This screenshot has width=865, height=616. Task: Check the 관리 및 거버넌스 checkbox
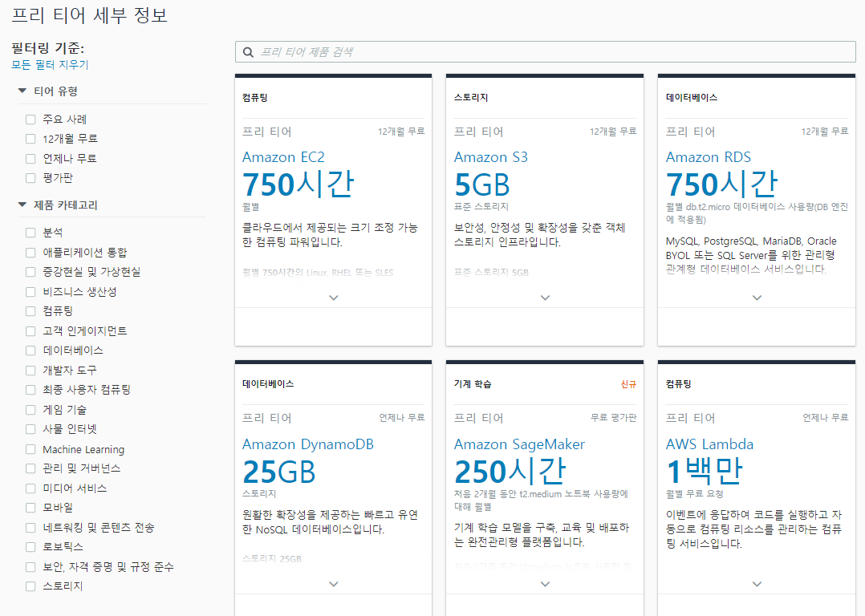pos(30,468)
